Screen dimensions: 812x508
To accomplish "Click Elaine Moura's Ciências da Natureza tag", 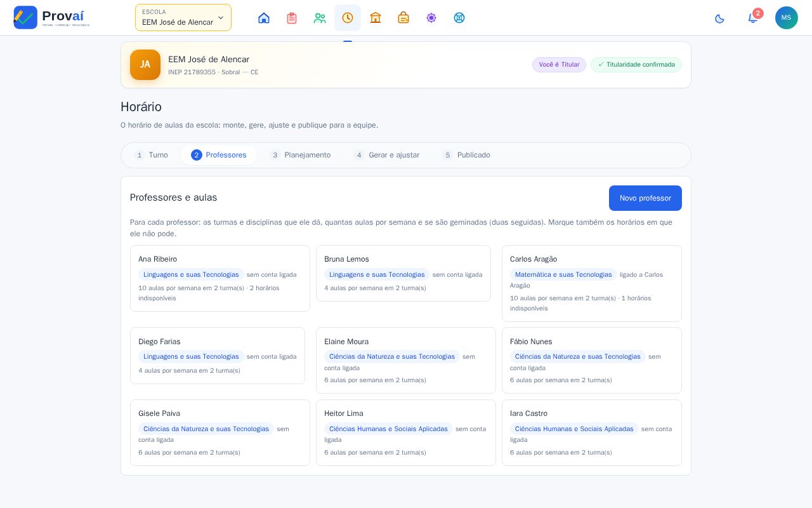I will click(392, 356).
